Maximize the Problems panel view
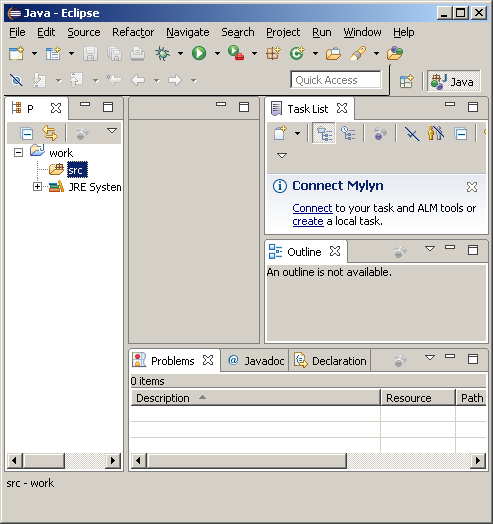This screenshot has height=524, width=493. (x=473, y=359)
